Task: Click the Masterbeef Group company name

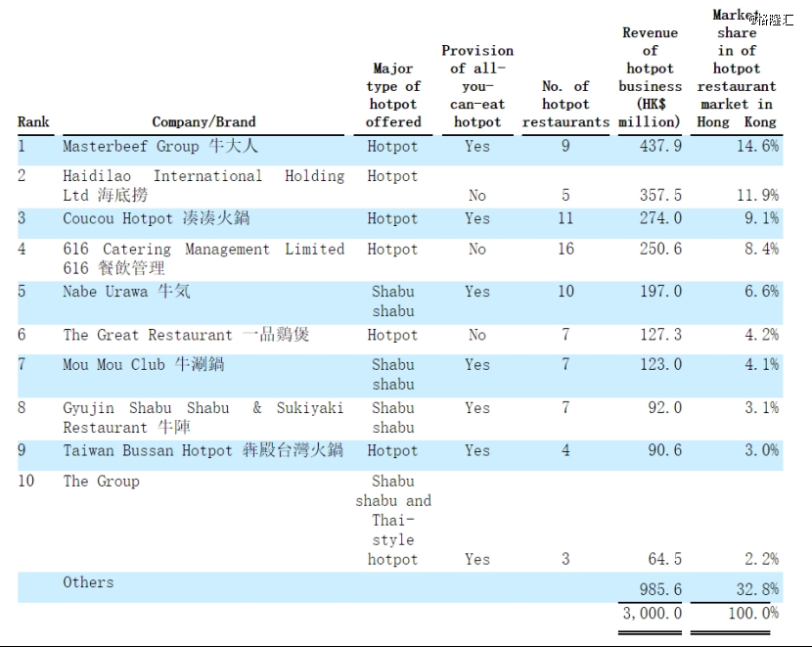Action: (160, 146)
